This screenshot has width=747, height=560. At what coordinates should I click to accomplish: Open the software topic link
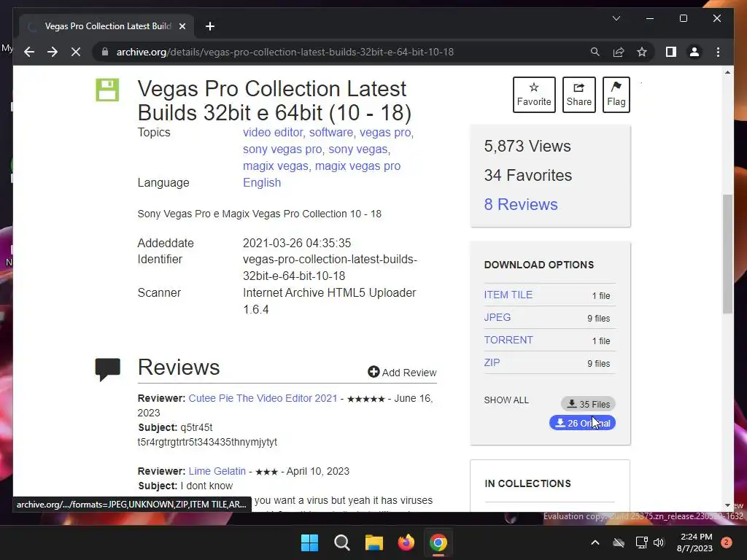click(x=330, y=133)
